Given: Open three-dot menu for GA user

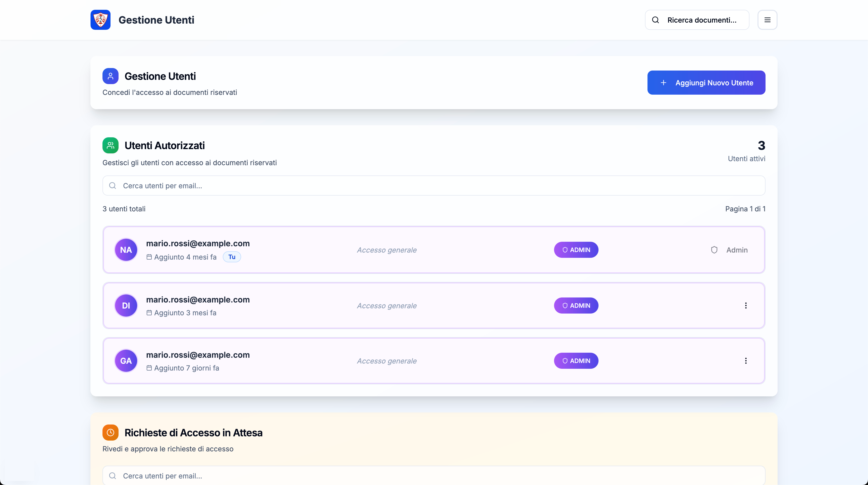Looking at the screenshot, I should (x=746, y=361).
